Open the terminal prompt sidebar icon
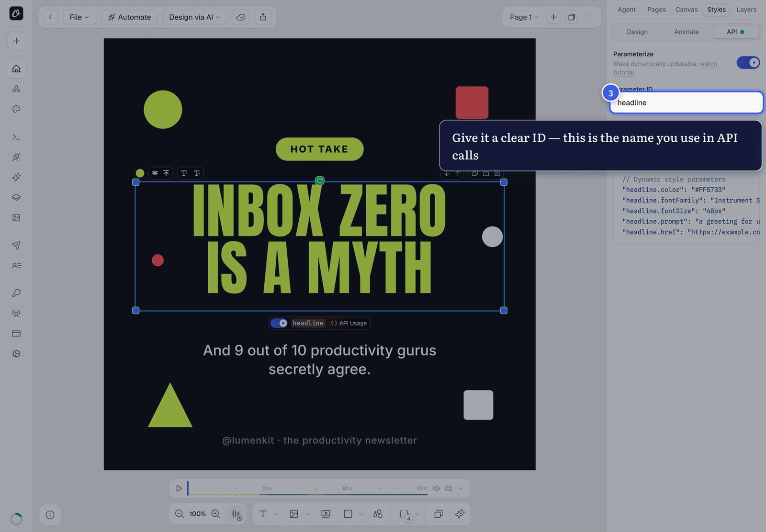 (x=16, y=137)
